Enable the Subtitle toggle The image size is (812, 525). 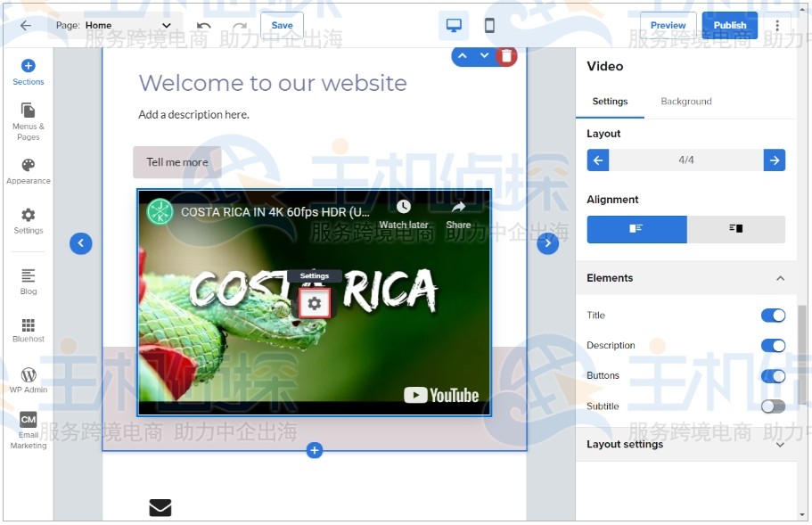pyautogui.click(x=773, y=406)
